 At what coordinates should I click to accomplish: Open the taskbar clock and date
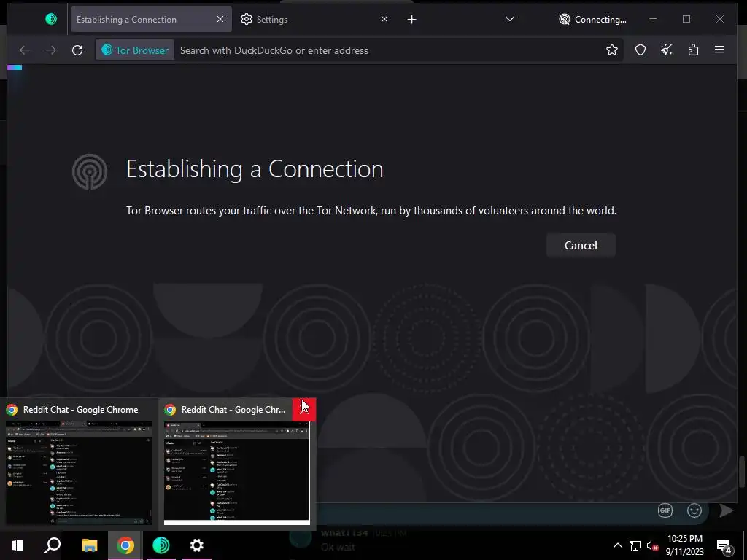(x=684, y=545)
